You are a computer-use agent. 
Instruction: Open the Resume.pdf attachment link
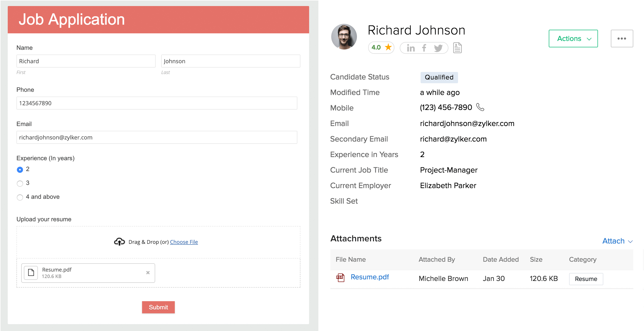pos(369,277)
